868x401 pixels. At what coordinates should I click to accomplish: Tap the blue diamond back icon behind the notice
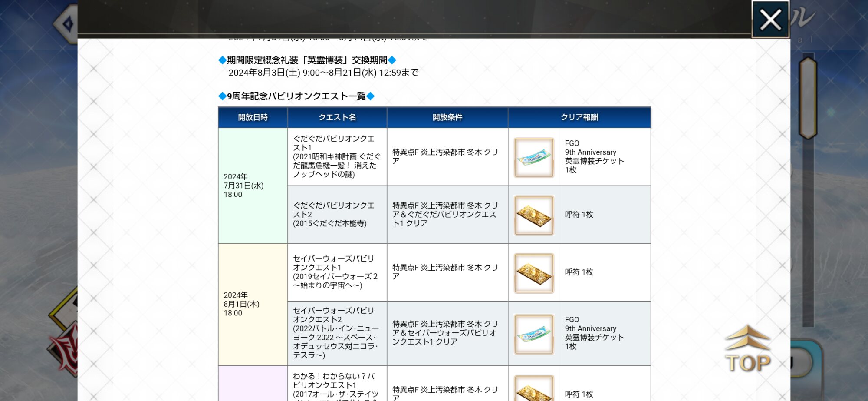coord(67,24)
